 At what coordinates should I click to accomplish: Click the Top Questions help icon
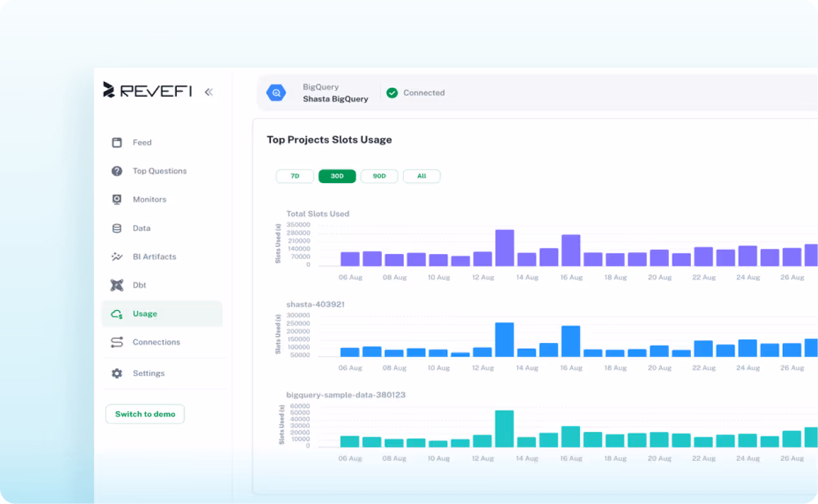pyautogui.click(x=117, y=171)
